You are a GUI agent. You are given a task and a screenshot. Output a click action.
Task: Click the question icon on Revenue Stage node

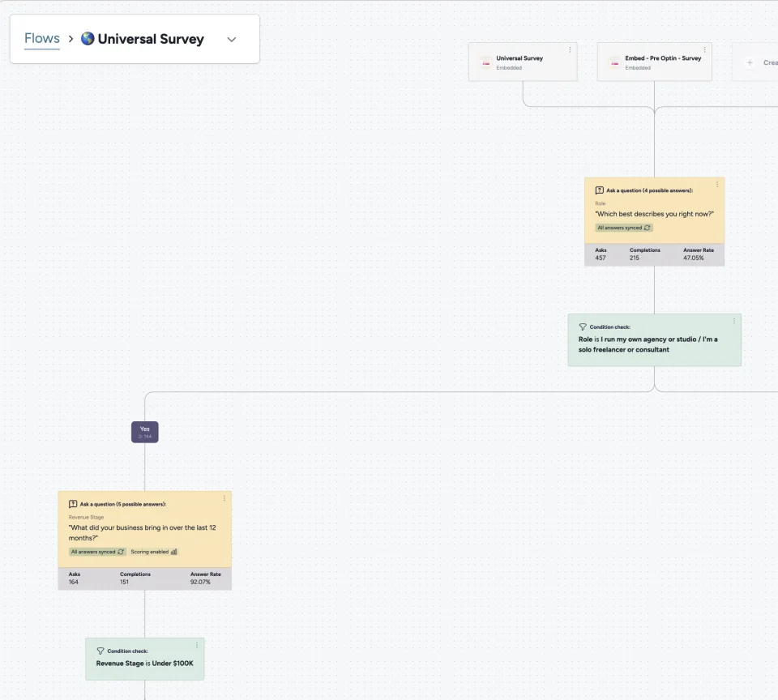[73, 504]
